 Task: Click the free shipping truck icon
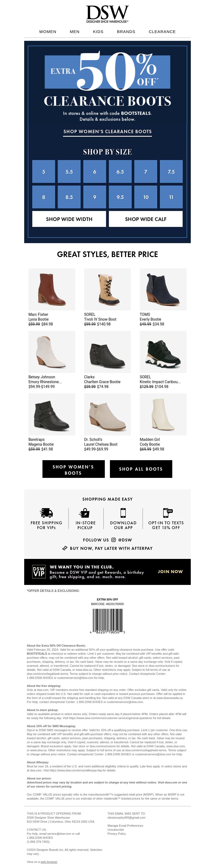pyautogui.click(x=46, y=512)
